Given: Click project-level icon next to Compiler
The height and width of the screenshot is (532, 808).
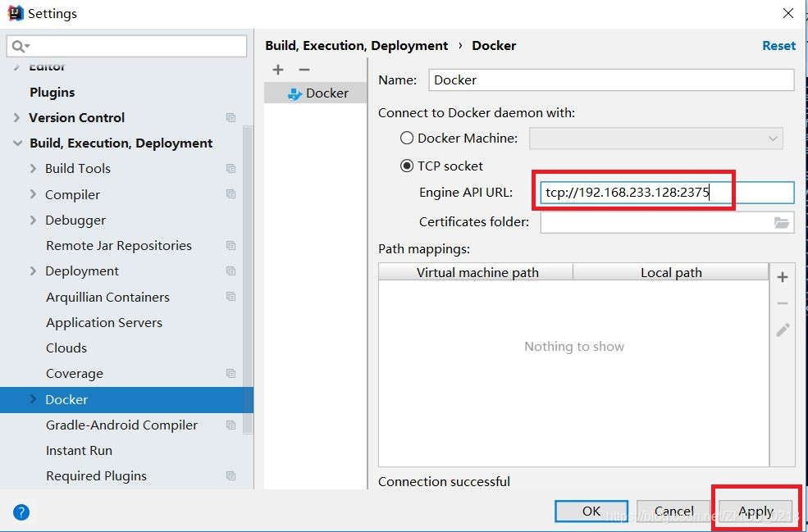Looking at the screenshot, I should 231,194.
